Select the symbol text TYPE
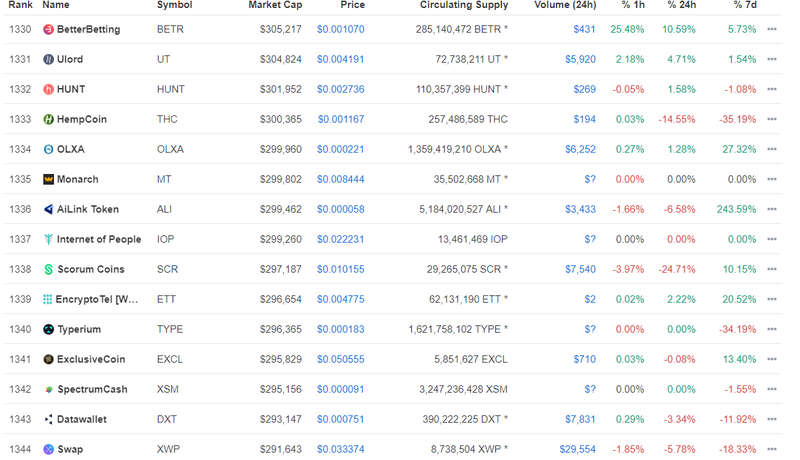800x460 pixels. click(x=169, y=329)
